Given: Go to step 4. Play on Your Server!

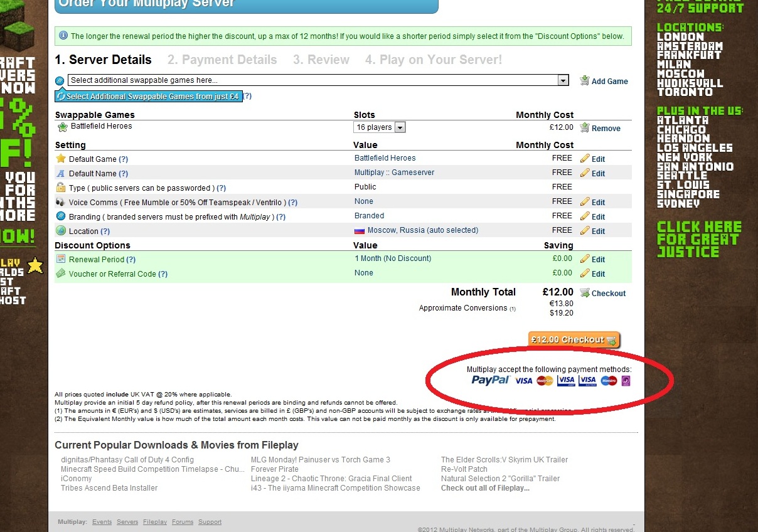Looking at the screenshot, I should click(434, 60).
